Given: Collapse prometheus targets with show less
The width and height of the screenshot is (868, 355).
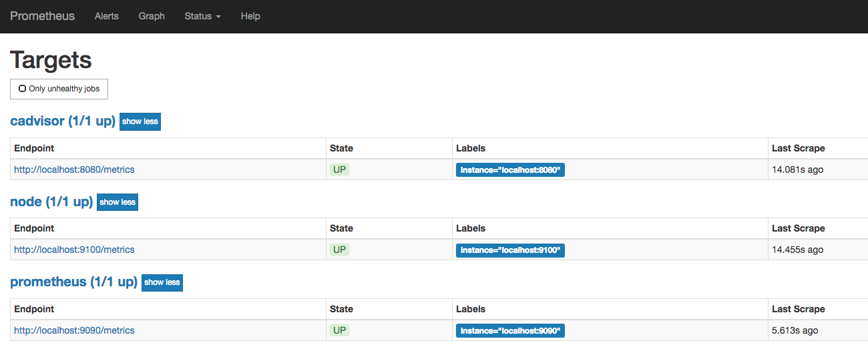Looking at the screenshot, I should [162, 282].
